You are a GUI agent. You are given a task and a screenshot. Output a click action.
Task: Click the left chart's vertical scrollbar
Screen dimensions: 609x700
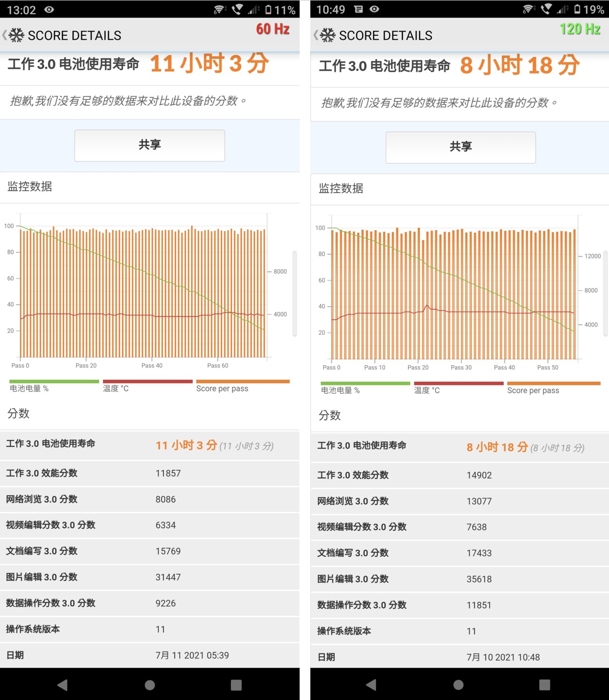[295, 293]
